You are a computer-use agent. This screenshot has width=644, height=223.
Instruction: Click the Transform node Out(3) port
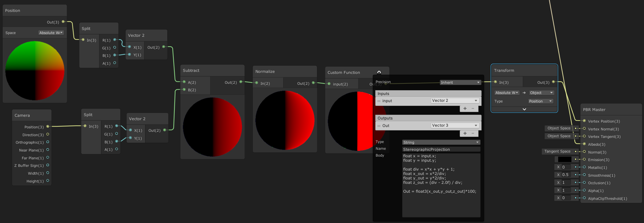click(553, 82)
